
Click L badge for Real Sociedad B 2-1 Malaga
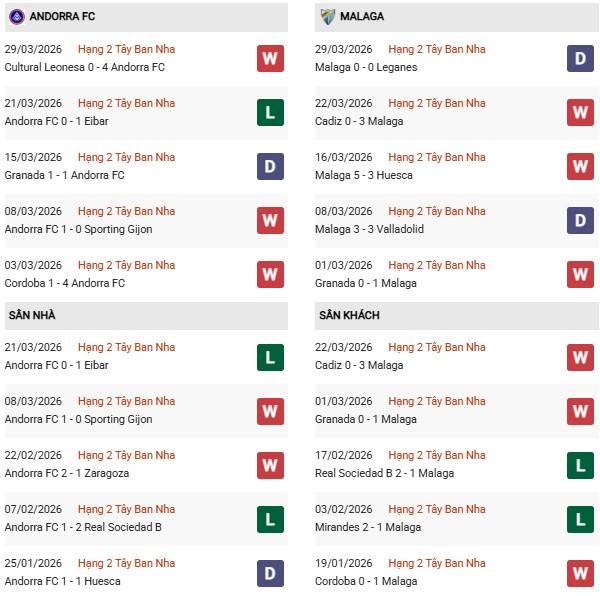pos(581,464)
